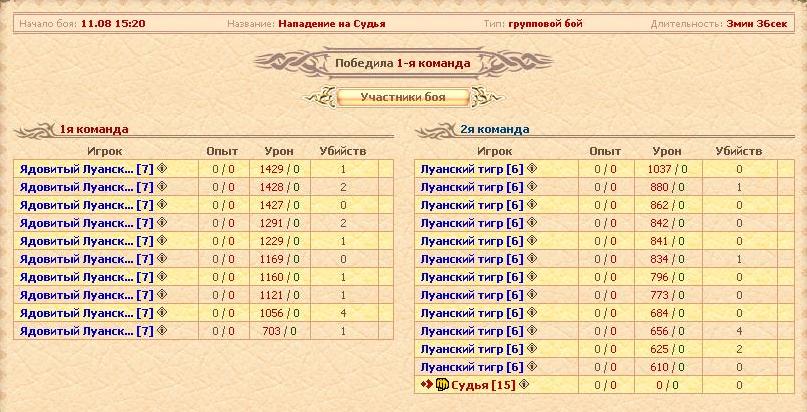This screenshot has width=807, height=412.
Task: Click info icon of tiger with 796 damage
Action: 532,276
